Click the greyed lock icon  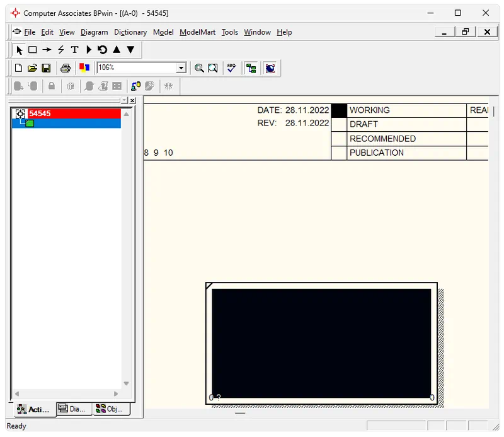(52, 86)
